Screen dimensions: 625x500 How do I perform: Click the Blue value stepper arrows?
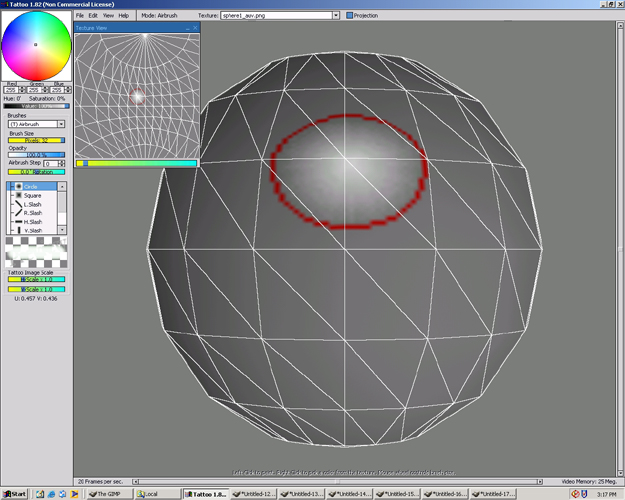68,90
